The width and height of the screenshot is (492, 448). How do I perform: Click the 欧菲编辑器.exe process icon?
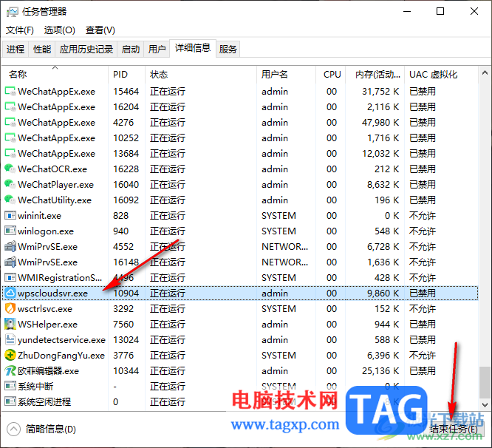[10, 371]
